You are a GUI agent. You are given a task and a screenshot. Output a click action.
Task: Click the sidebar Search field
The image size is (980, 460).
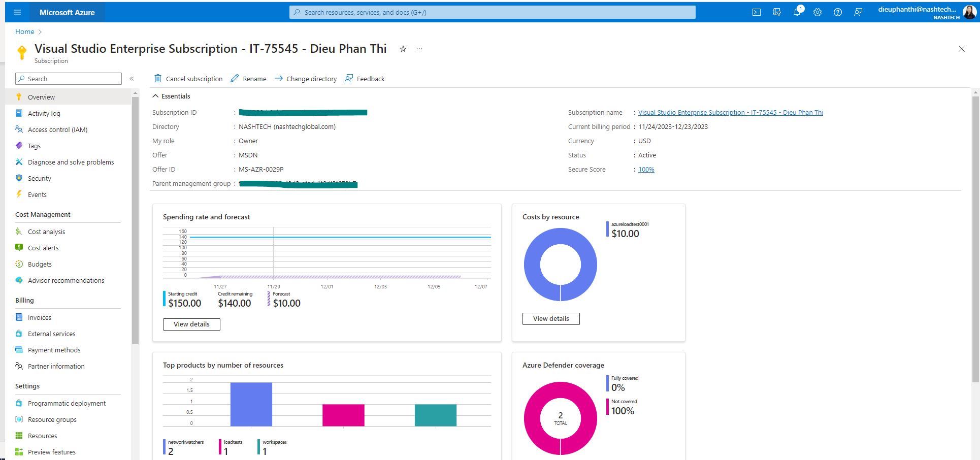[x=69, y=79]
